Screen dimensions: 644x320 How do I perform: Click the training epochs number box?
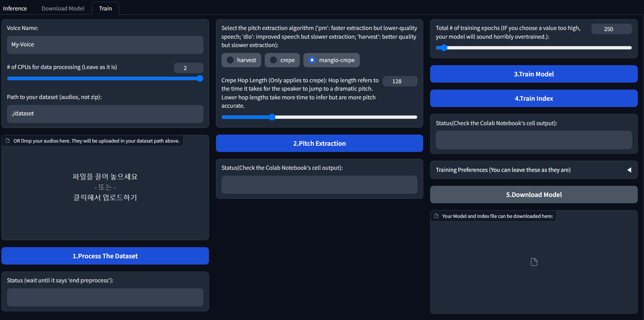point(612,29)
